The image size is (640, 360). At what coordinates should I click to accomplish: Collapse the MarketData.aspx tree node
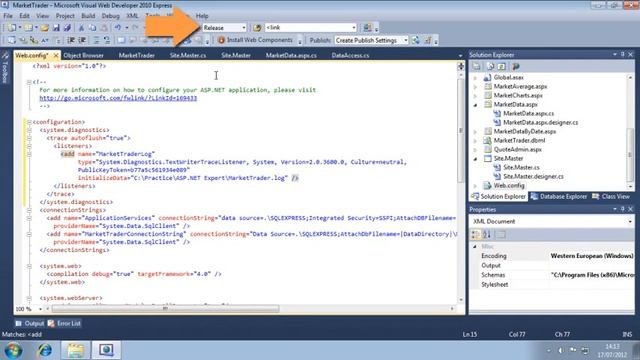point(475,104)
